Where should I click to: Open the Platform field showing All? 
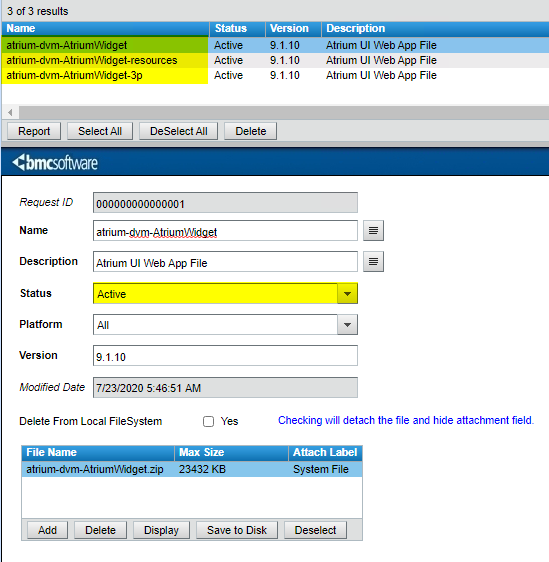(x=225, y=325)
